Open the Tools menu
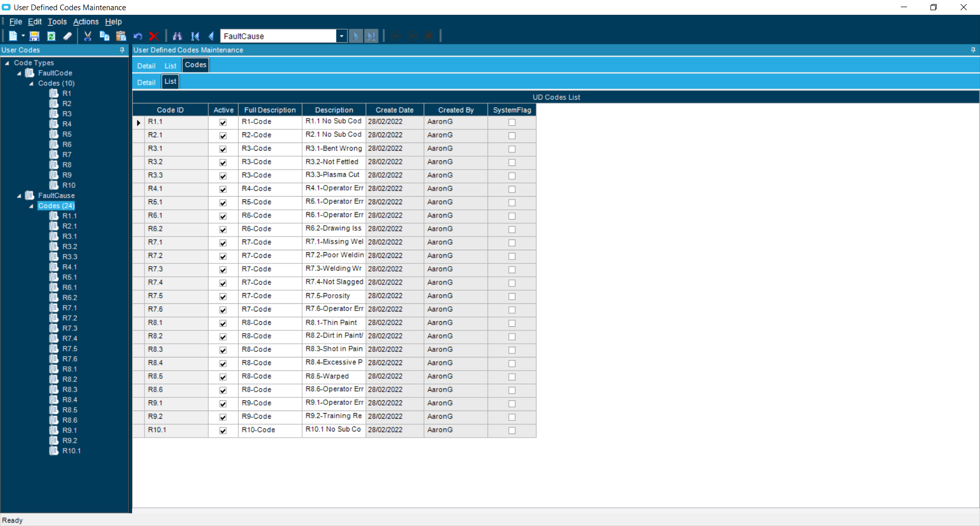 point(57,22)
